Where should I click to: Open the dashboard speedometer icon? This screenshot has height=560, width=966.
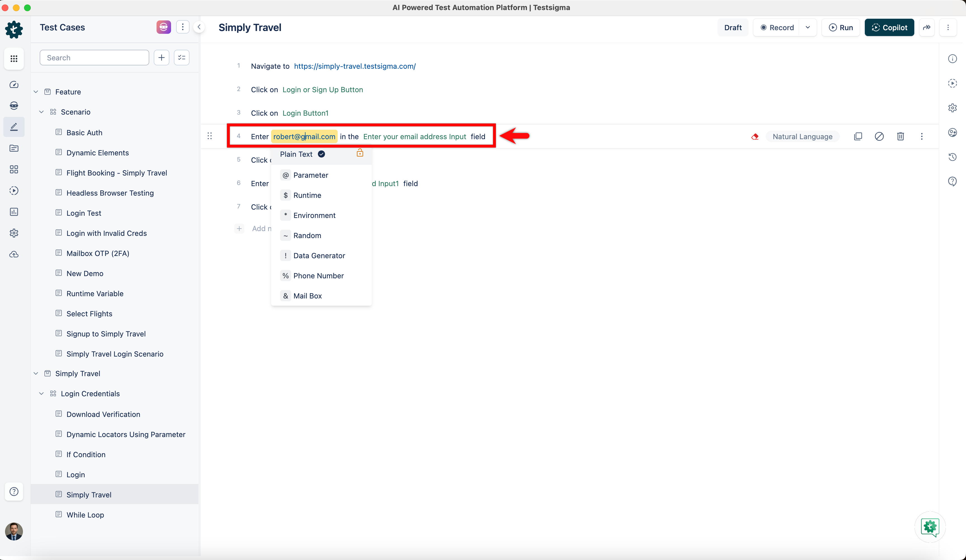tap(14, 84)
